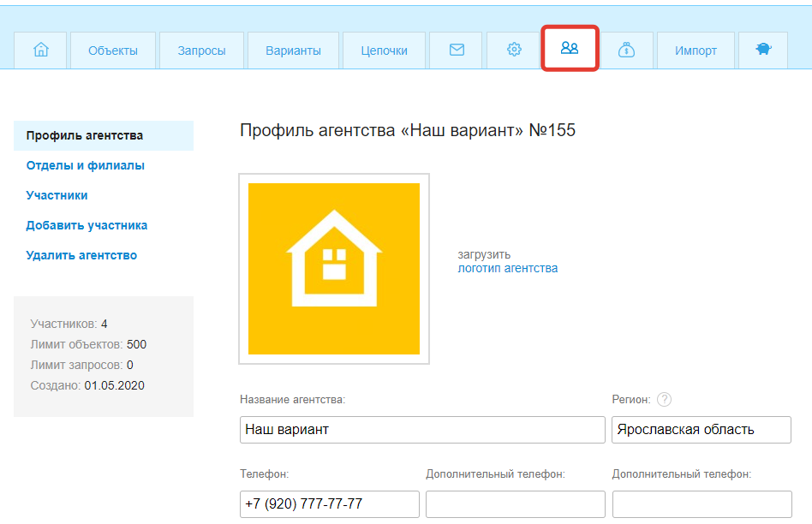Open the settings gear tab
The image size is (812, 524).
[x=514, y=51]
